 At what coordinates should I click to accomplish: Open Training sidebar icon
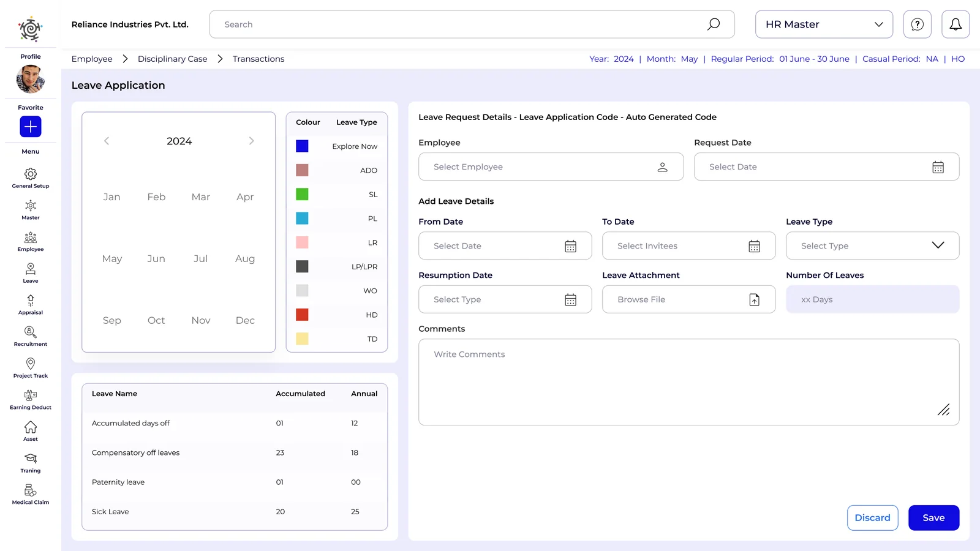point(31,459)
